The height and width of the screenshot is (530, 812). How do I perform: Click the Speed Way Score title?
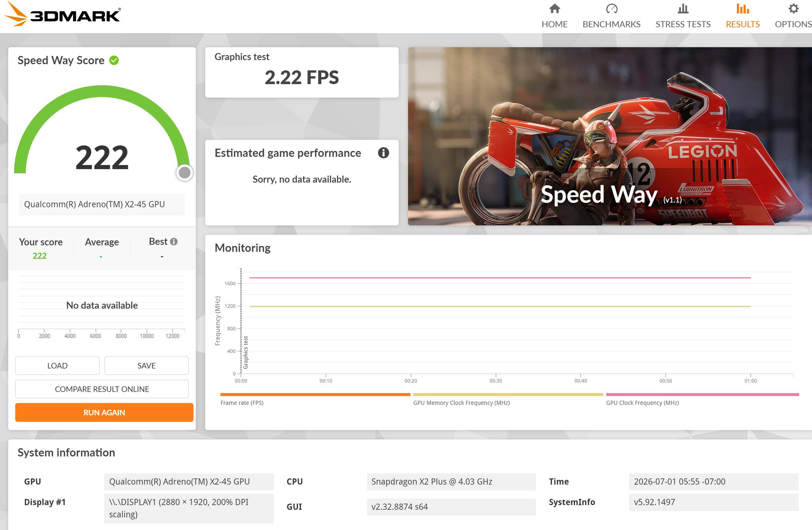(61, 60)
